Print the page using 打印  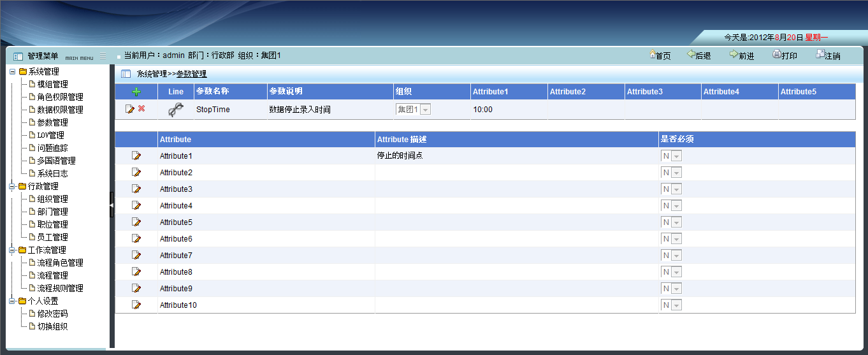click(785, 55)
